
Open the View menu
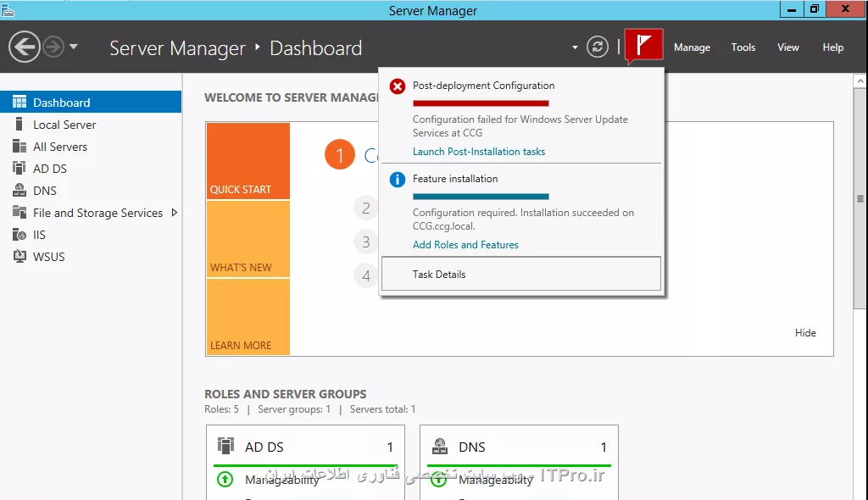[x=787, y=47]
